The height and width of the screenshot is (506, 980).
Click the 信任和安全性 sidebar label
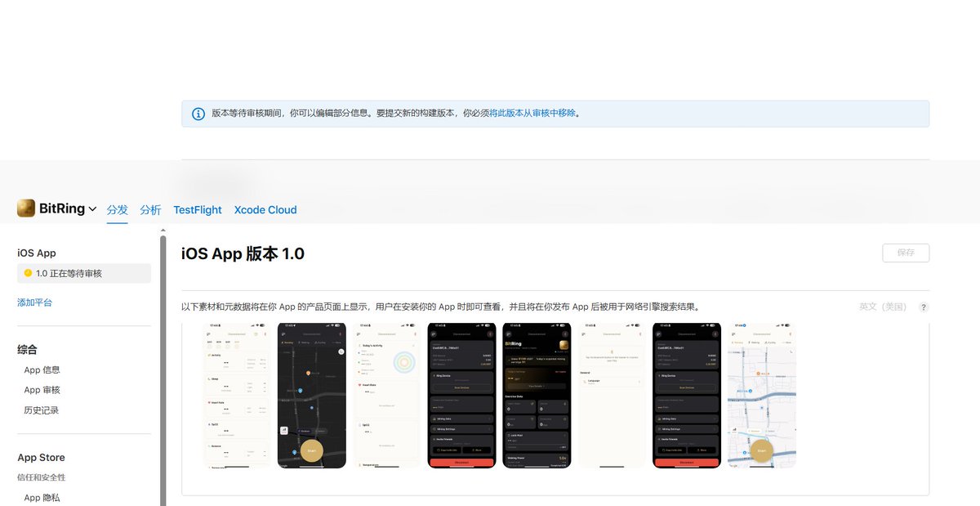click(41, 477)
